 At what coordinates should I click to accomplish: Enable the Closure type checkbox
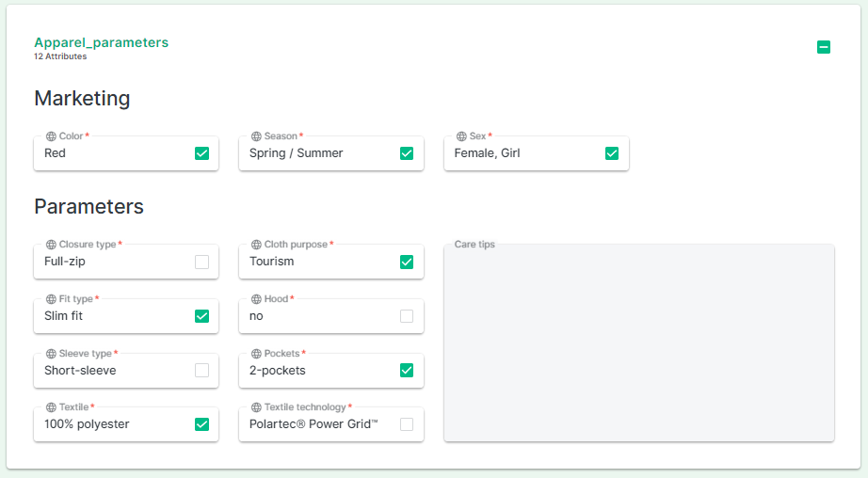pyautogui.click(x=201, y=262)
